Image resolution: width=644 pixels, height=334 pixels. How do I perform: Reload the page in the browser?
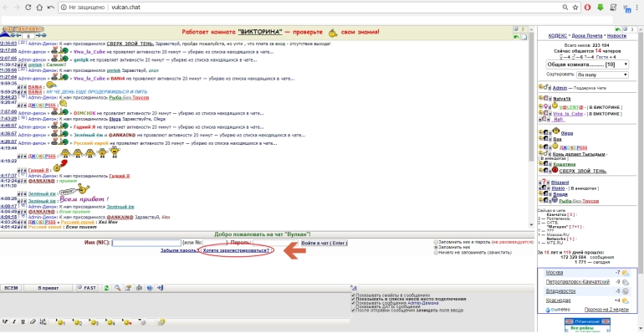click(x=28, y=8)
